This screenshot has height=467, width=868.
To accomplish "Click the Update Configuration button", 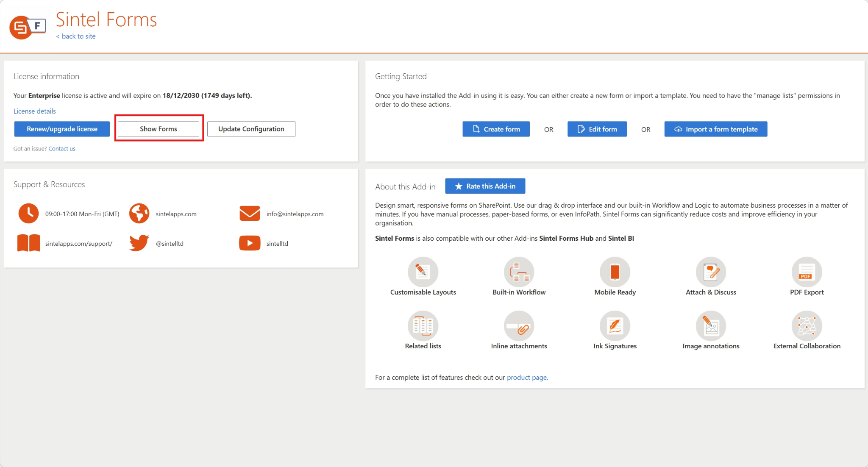I will coord(251,129).
